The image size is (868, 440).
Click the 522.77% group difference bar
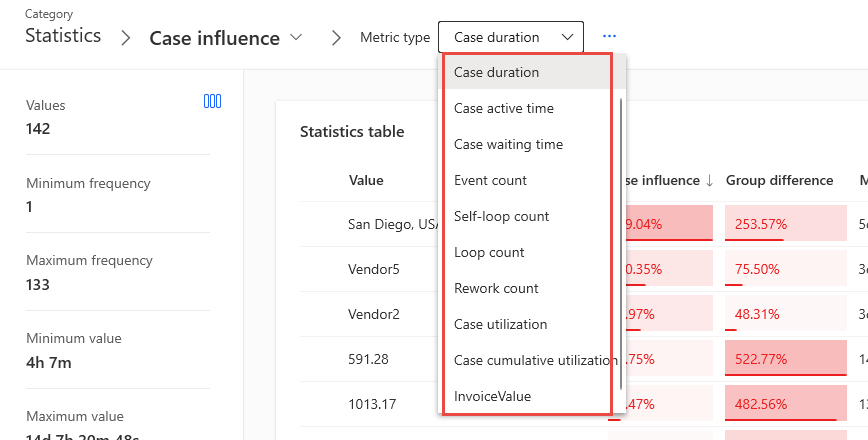(780, 359)
